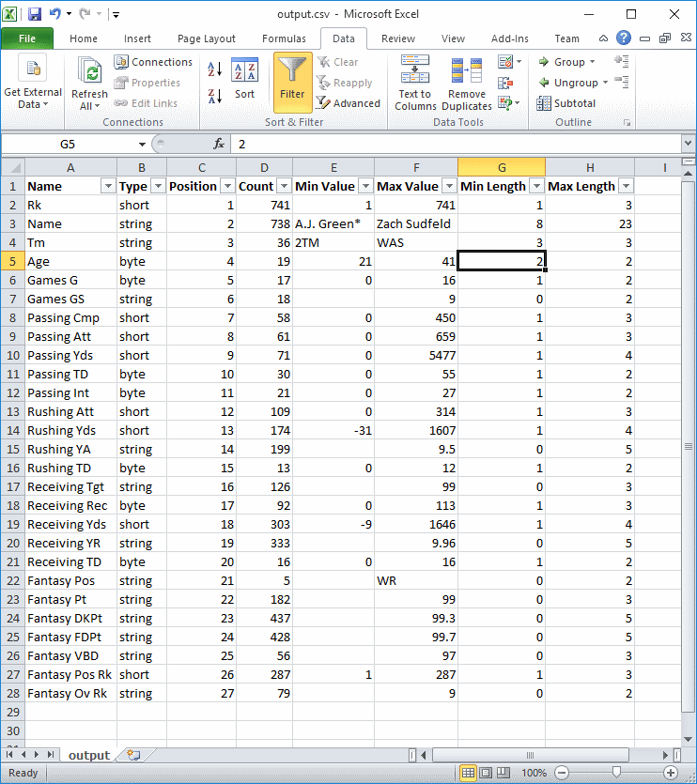Screen dimensions: 697x784
Task: Select column header G
Action: coord(502,167)
